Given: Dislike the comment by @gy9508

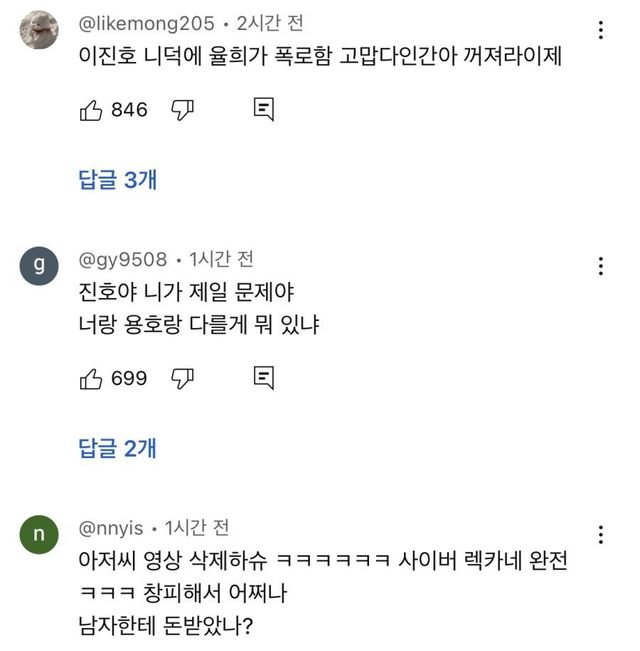Looking at the screenshot, I should (x=182, y=378).
